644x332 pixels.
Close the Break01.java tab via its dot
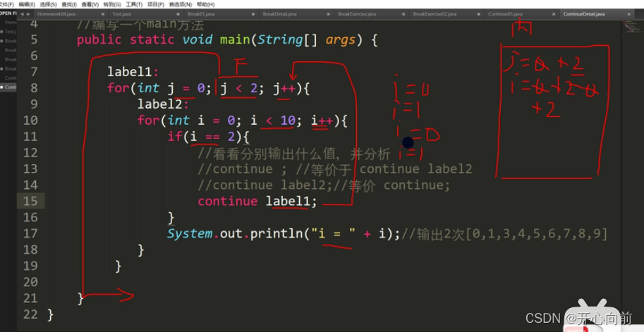coord(253,14)
